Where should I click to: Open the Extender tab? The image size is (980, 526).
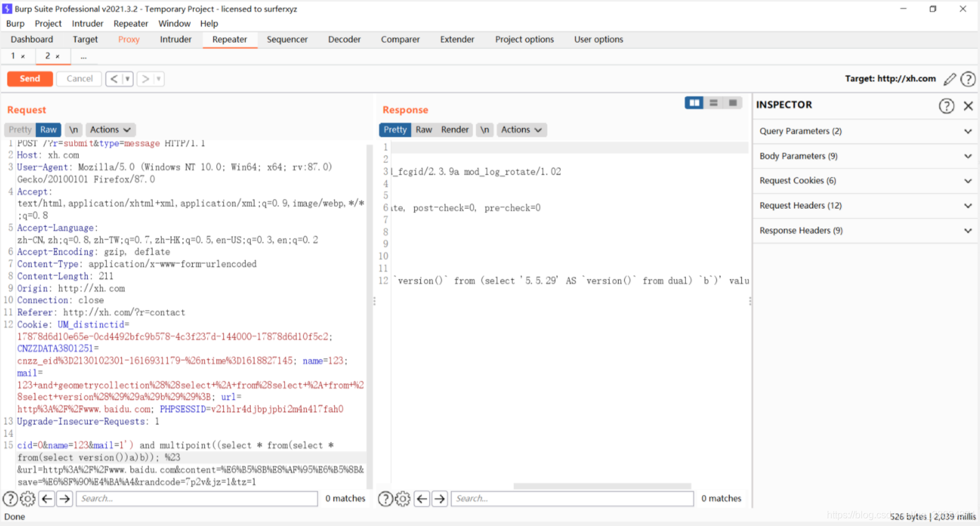(x=457, y=40)
